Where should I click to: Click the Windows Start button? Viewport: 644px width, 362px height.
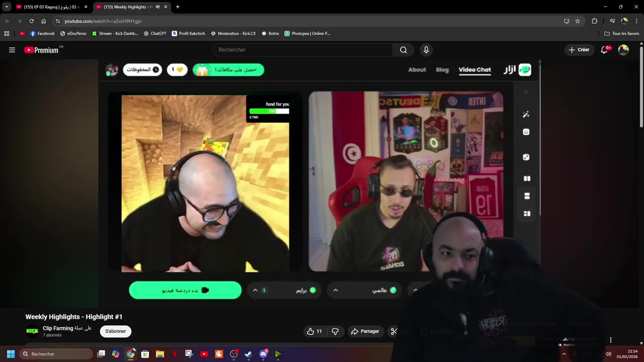point(11,354)
